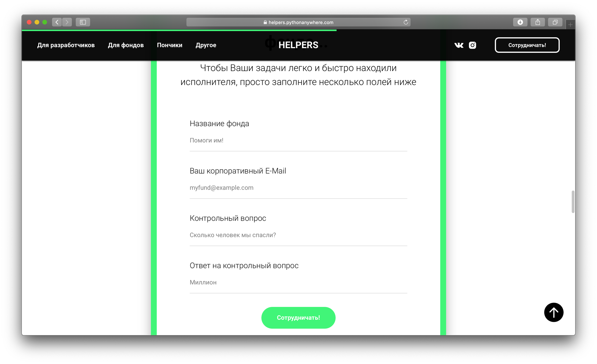
Task: Open the 'Пончики' menu item
Action: tap(170, 45)
